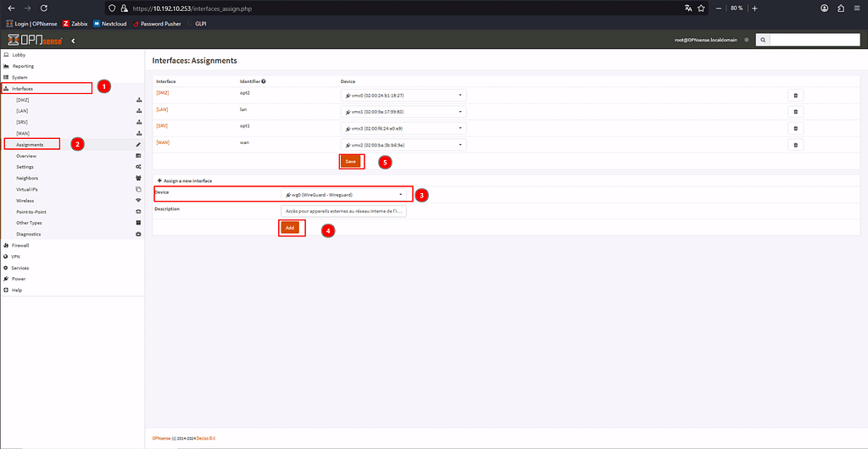Delete the DMZ interface with trash icon
The height and width of the screenshot is (449, 868).
coord(795,95)
